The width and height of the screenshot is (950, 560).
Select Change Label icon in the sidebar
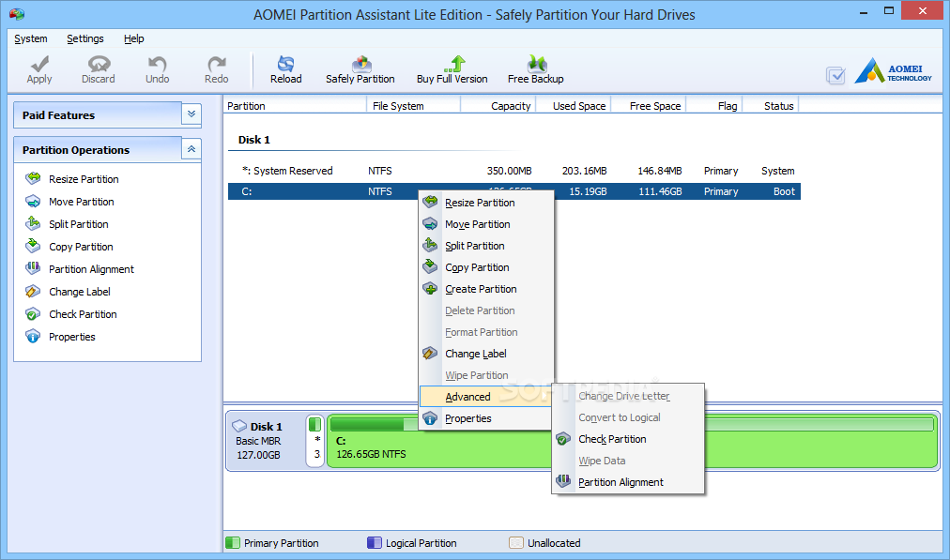pos(33,291)
